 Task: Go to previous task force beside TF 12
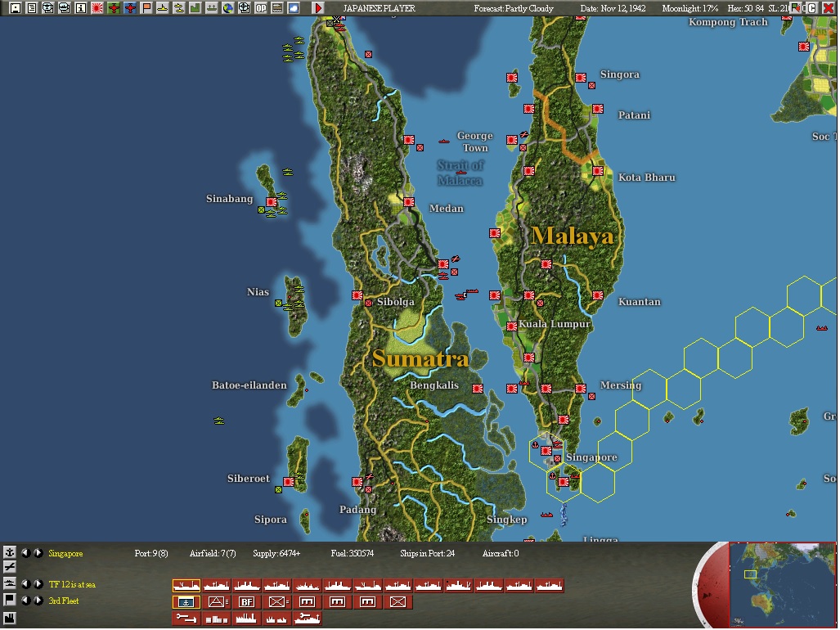pyautogui.click(x=25, y=584)
